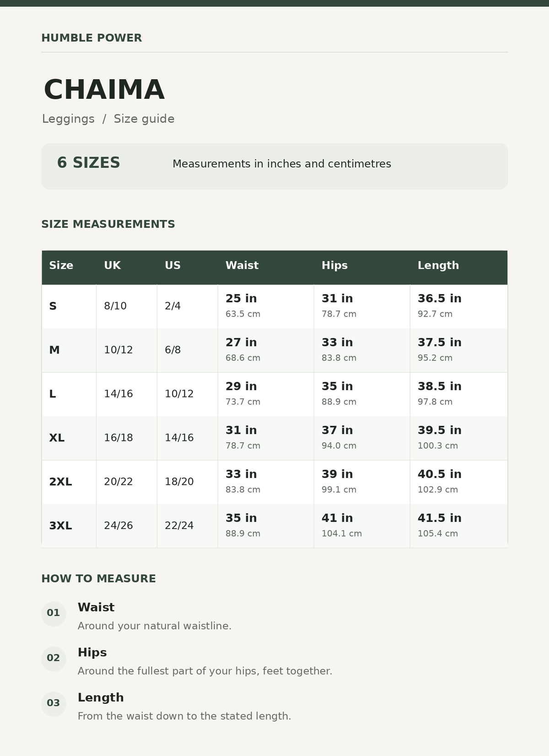Select the Hips column header
Screen dimensions: 549x756
[x=334, y=265]
